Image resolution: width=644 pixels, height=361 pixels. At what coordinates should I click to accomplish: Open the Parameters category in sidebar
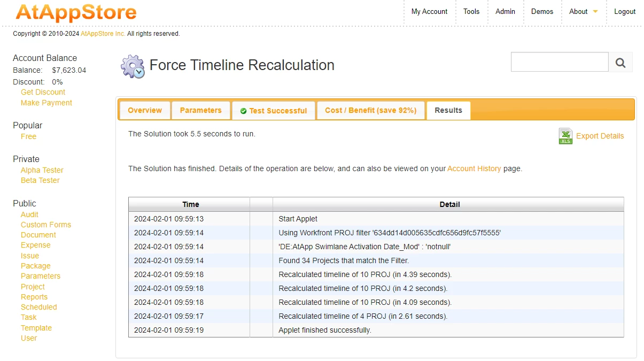(x=41, y=276)
